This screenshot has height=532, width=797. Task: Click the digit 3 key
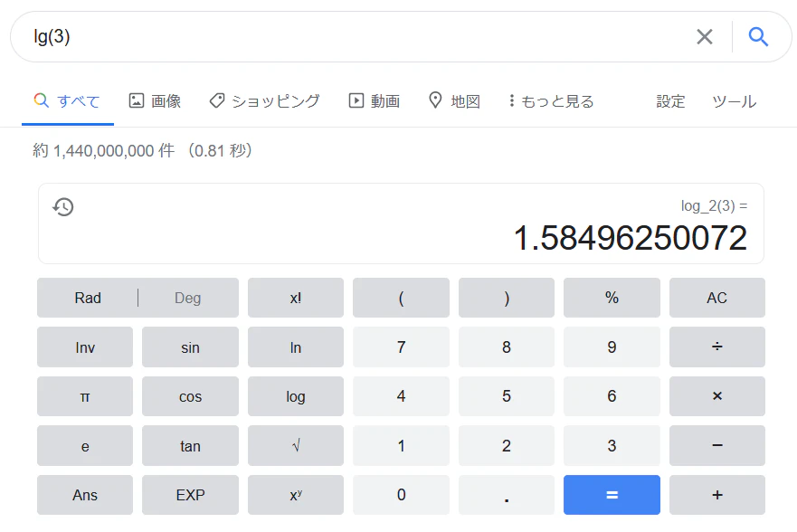(x=612, y=446)
